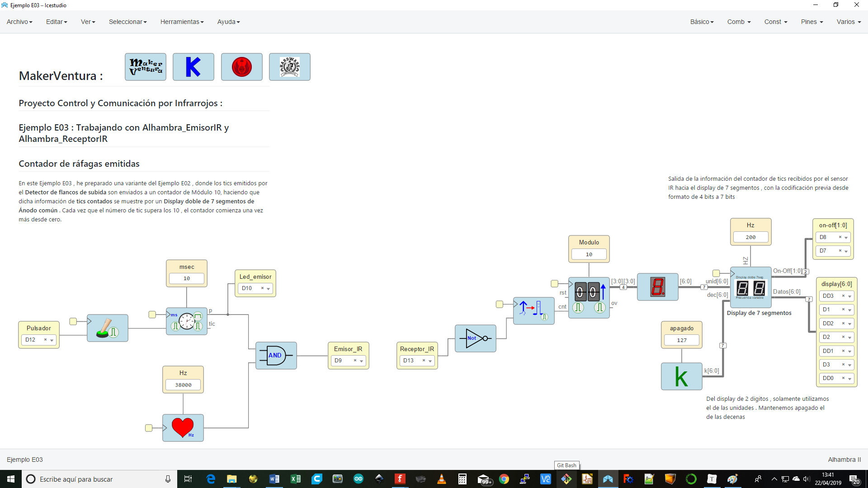The height and width of the screenshot is (488, 868).
Task: Click the millisecond timer clock block
Action: [x=186, y=321]
